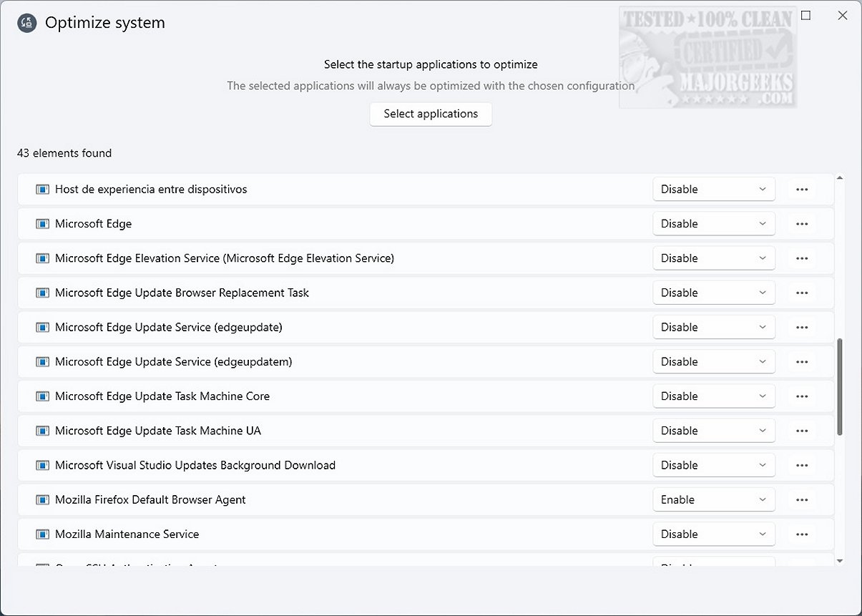Click the three-dot menu for Host de experiencia

tap(801, 190)
